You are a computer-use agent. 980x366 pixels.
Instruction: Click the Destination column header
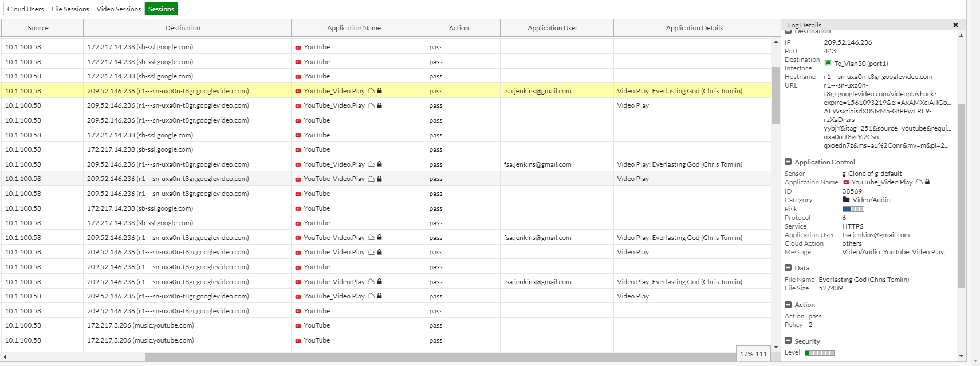(183, 28)
